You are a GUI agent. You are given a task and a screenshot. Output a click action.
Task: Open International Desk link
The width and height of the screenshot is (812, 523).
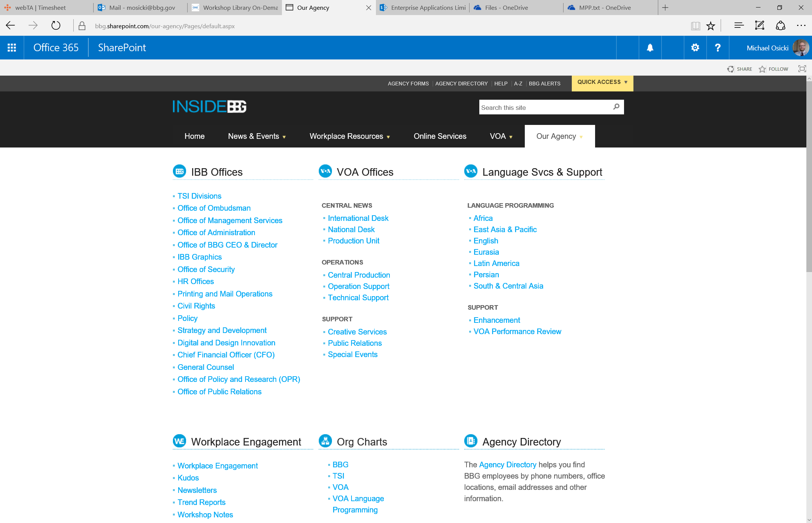(358, 218)
